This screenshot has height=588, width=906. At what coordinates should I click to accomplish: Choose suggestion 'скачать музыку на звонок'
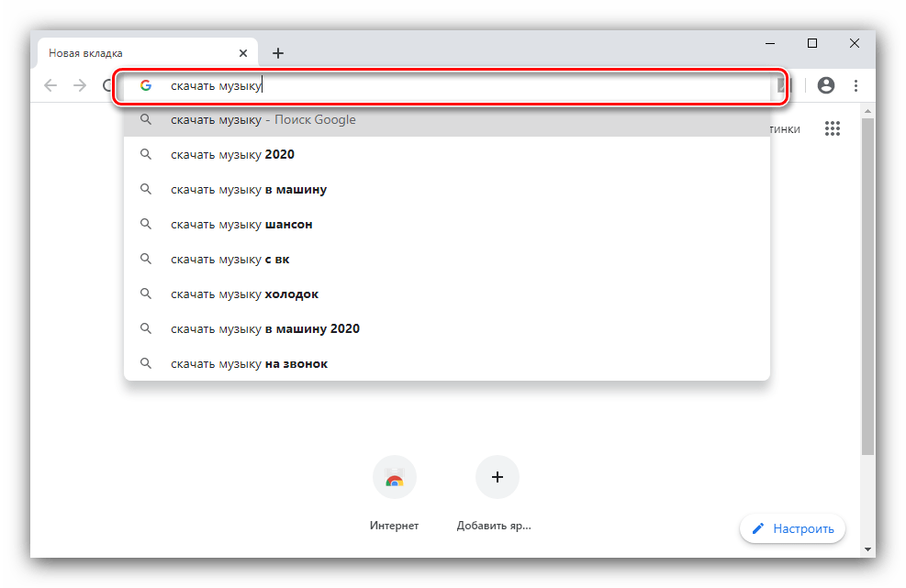[x=447, y=364]
